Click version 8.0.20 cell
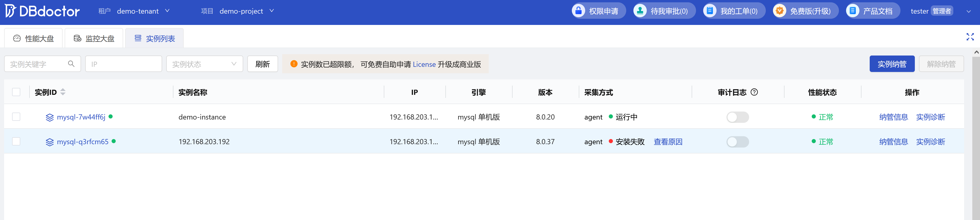Screen dimensions: 980x220 545,117
